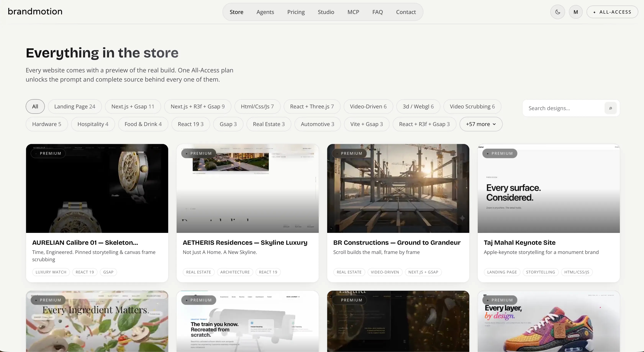Click the LUXURY WATCH tag

pyautogui.click(x=51, y=272)
